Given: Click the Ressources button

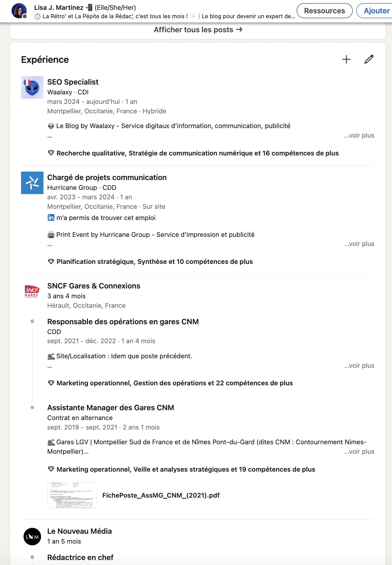Looking at the screenshot, I should tap(325, 11).
